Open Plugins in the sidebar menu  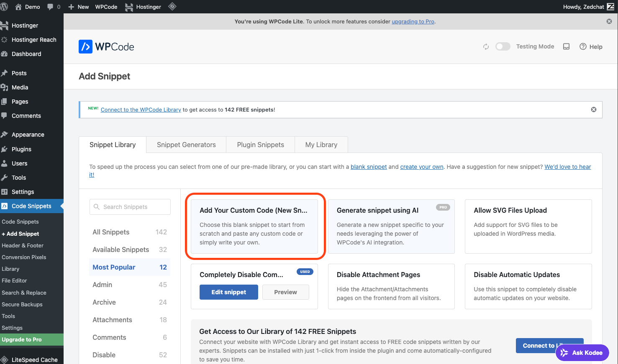tap(21, 149)
